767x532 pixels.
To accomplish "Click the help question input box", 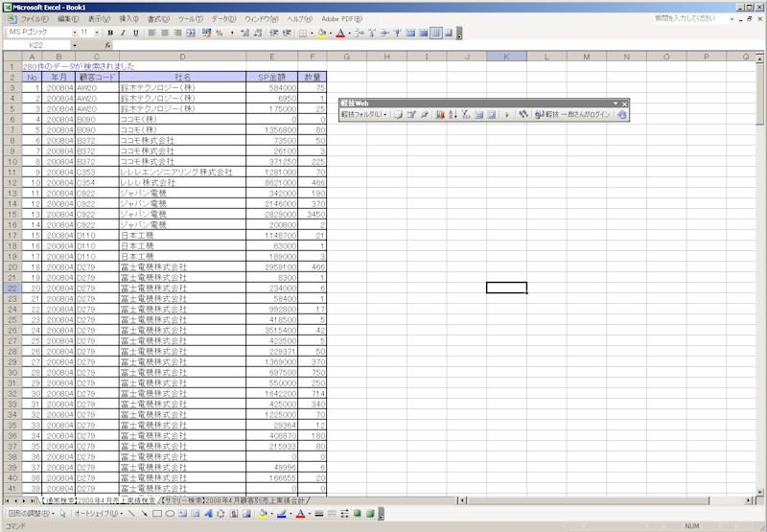I will pyautogui.click(x=690, y=18).
